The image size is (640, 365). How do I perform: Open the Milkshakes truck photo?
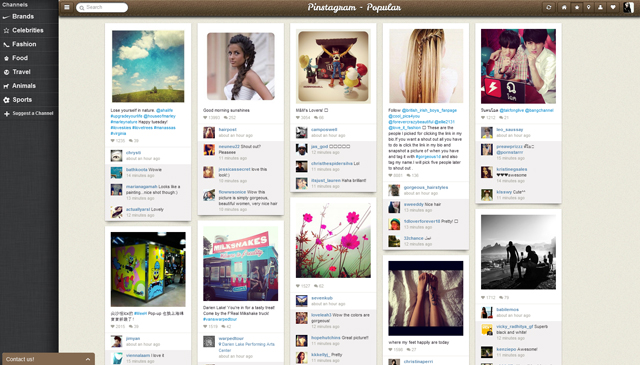241,263
